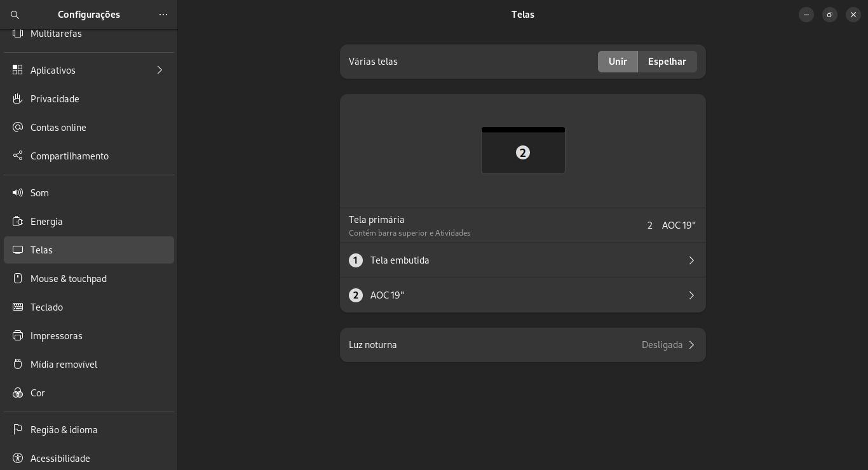
Task: Select display 2 preview thumbnail
Action: tap(523, 151)
